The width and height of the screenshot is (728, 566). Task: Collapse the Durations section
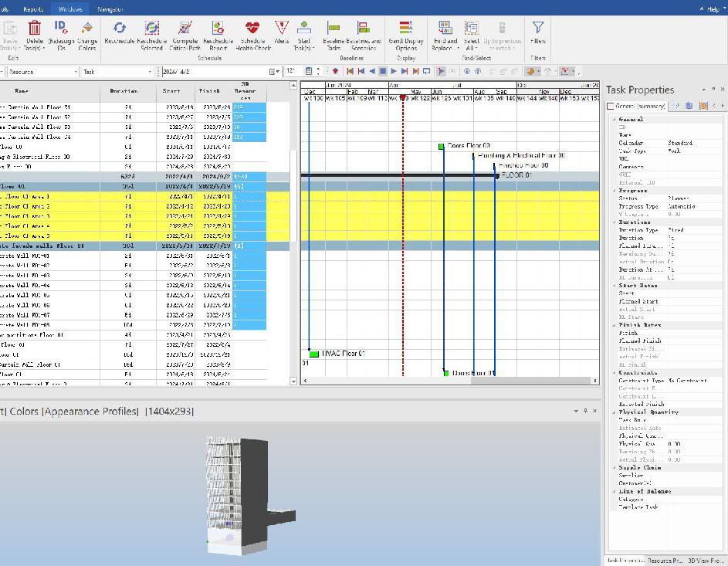(x=615, y=222)
